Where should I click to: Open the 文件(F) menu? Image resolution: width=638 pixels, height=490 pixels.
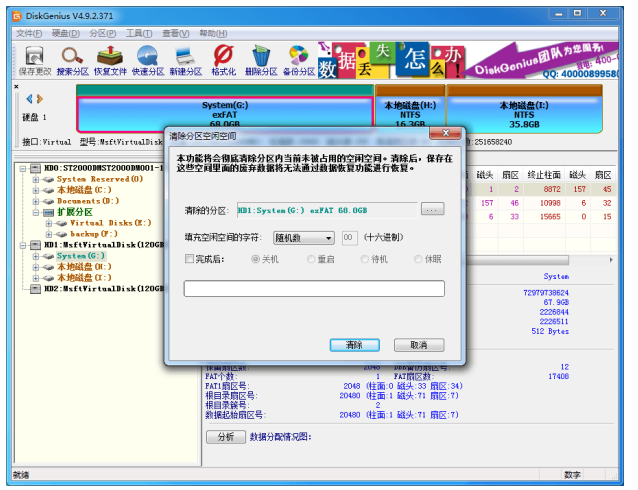(x=29, y=33)
